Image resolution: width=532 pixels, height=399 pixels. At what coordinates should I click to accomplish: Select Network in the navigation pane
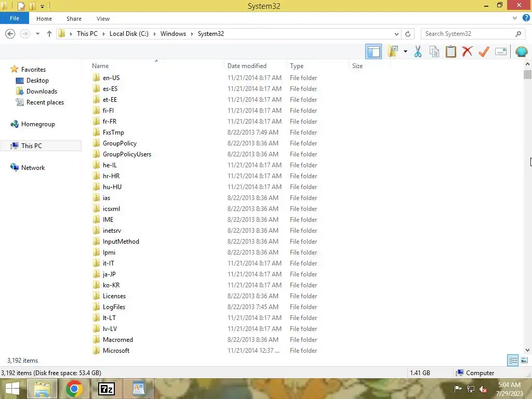(33, 168)
